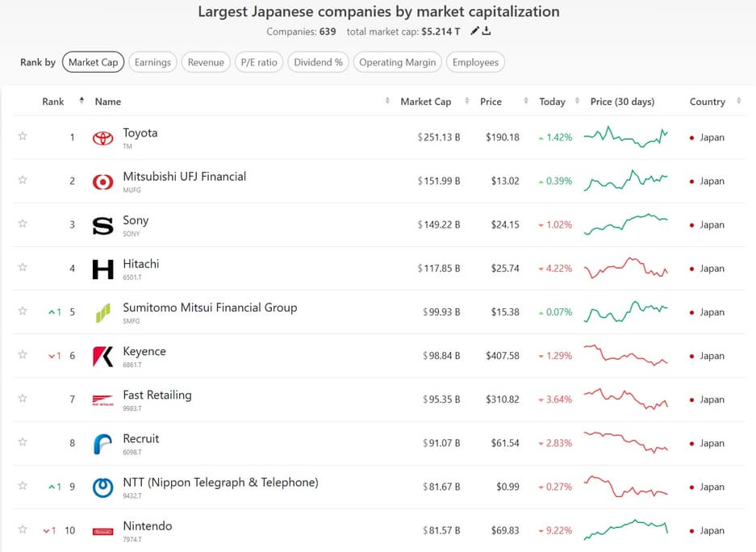Click the Recruit logo icon
The width and height of the screenshot is (756, 552).
pos(103,444)
